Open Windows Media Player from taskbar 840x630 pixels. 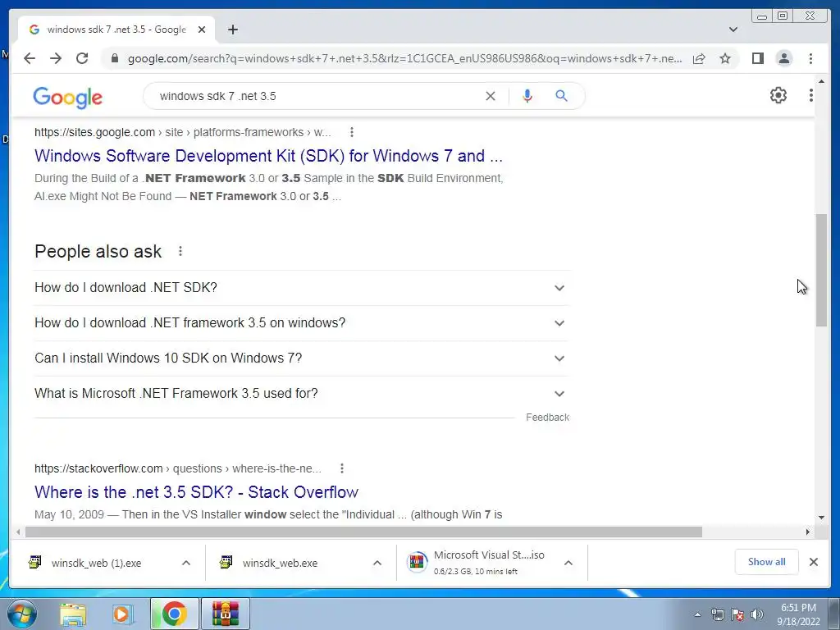pyautogui.click(x=123, y=614)
